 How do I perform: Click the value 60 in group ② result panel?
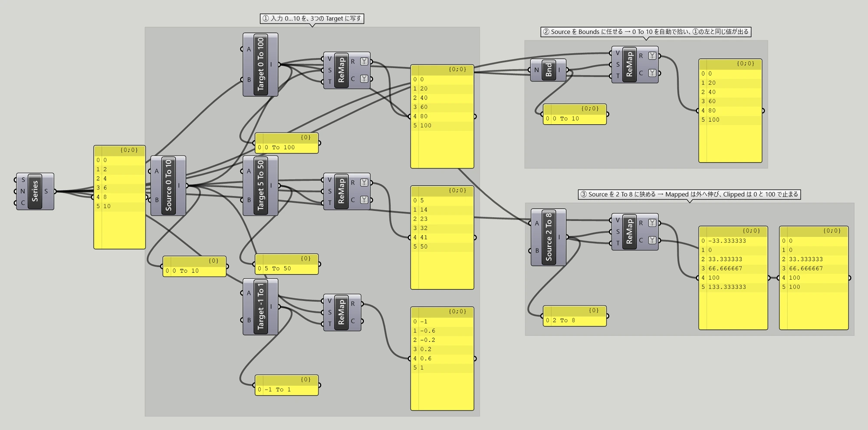tap(712, 101)
